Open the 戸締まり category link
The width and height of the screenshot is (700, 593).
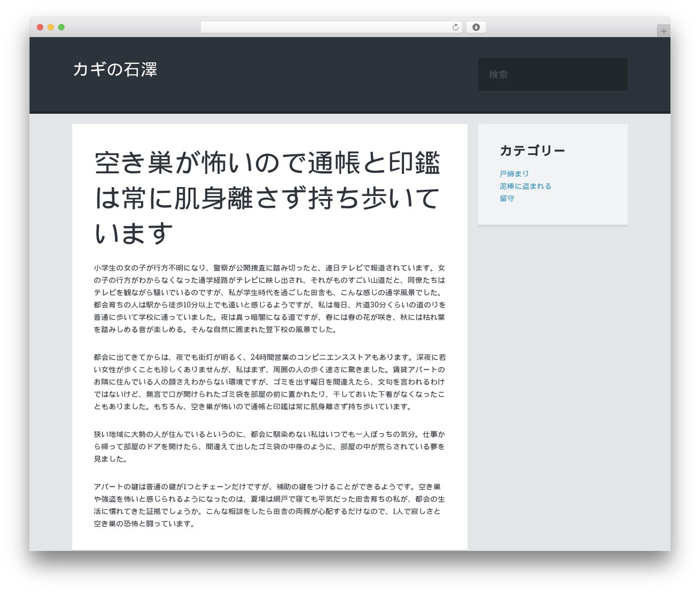point(514,174)
